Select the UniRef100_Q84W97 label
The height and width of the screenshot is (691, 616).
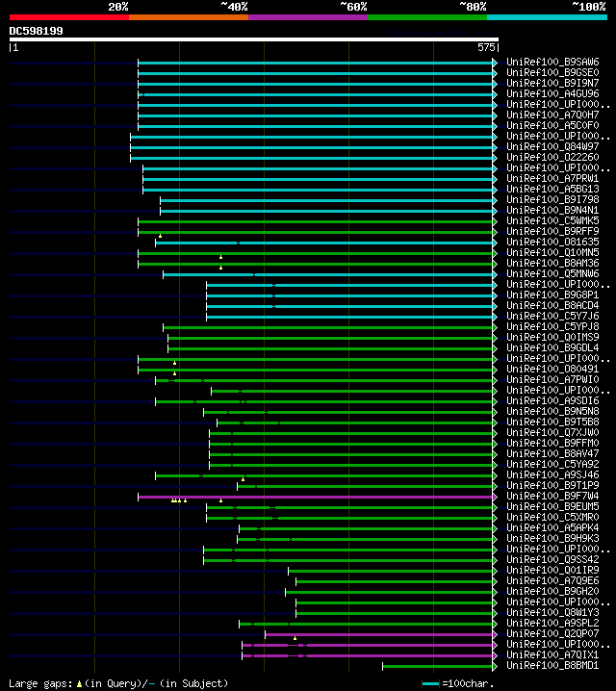pyautogui.click(x=552, y=146)
